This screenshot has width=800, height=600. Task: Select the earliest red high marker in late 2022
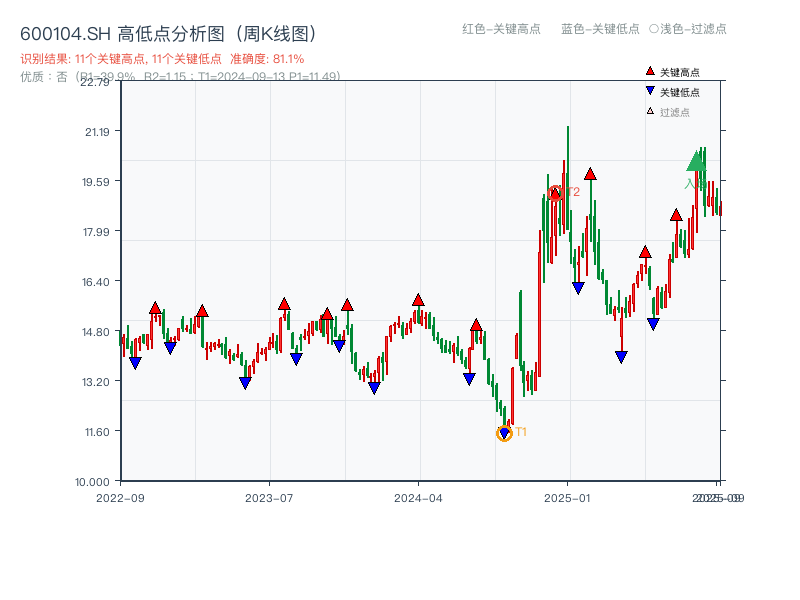155,308
